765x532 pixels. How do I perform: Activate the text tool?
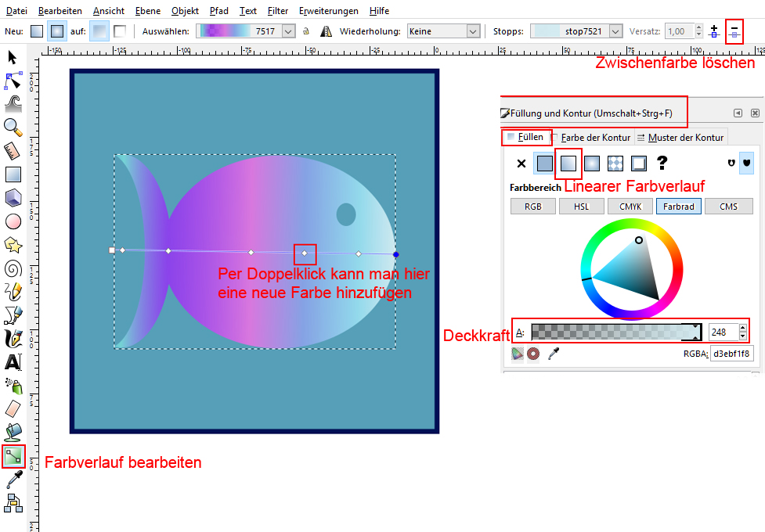point(13,362)
